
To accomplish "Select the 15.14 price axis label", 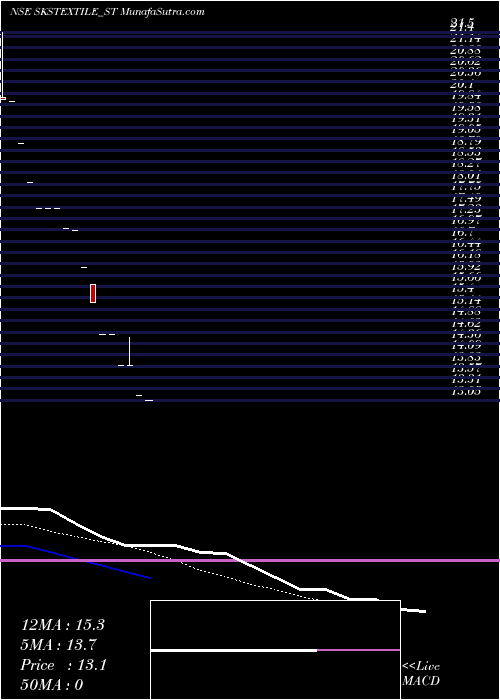I will pos(466,301).
